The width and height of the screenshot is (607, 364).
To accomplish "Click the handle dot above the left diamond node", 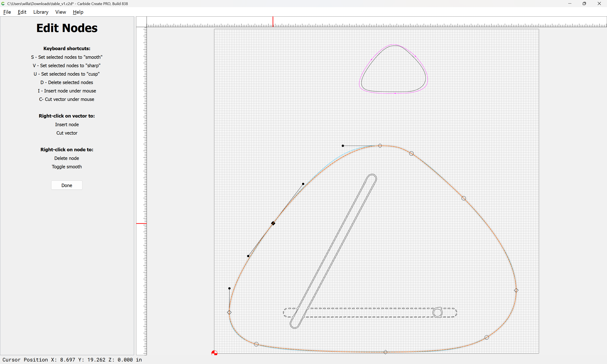I will (229, 288).
